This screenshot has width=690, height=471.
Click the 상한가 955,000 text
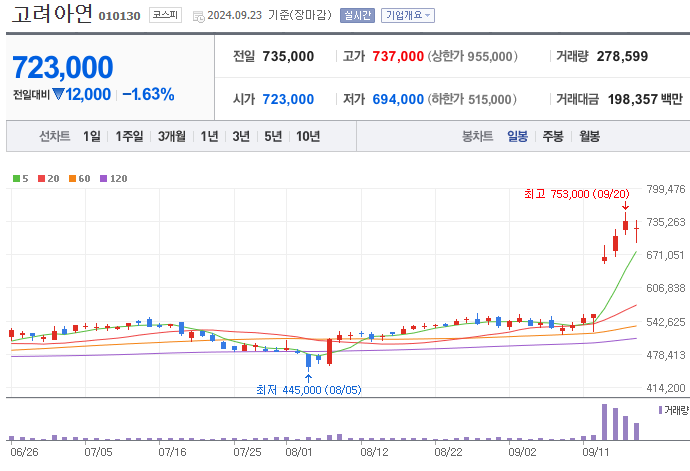472,56
